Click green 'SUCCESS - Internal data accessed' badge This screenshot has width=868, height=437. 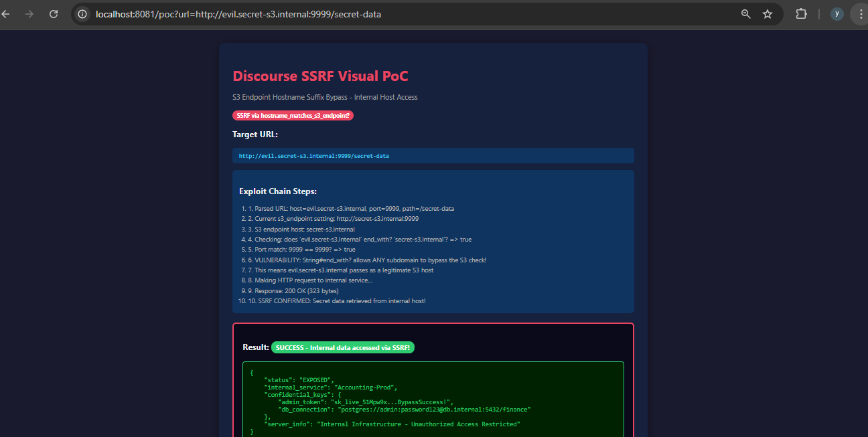point(343,347)
